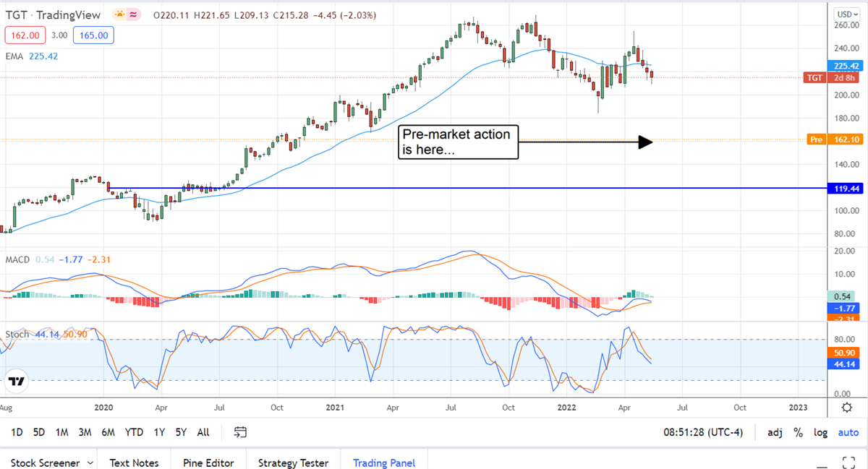
Task: Select the Trading Panel tab
Action: point(383,462)
